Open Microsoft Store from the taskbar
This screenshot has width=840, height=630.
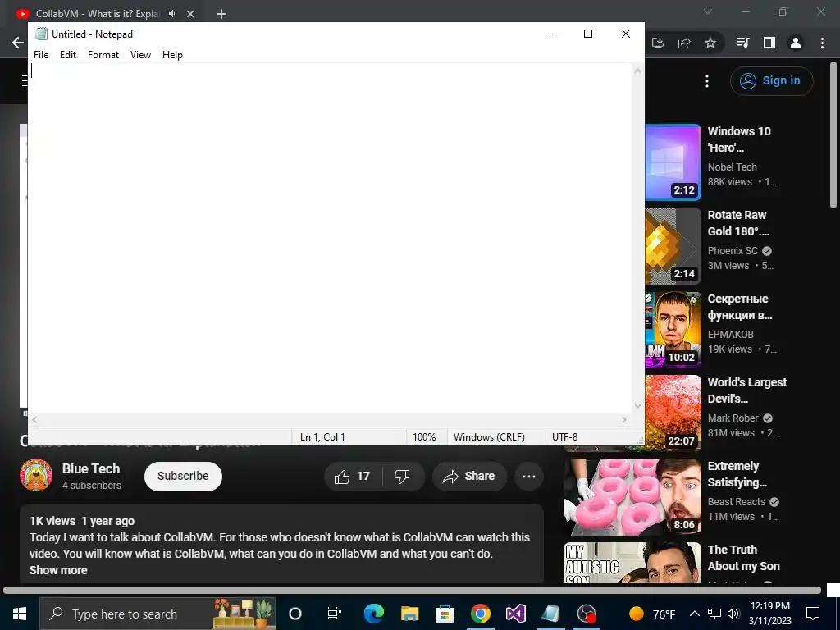[x=445, y=614]
